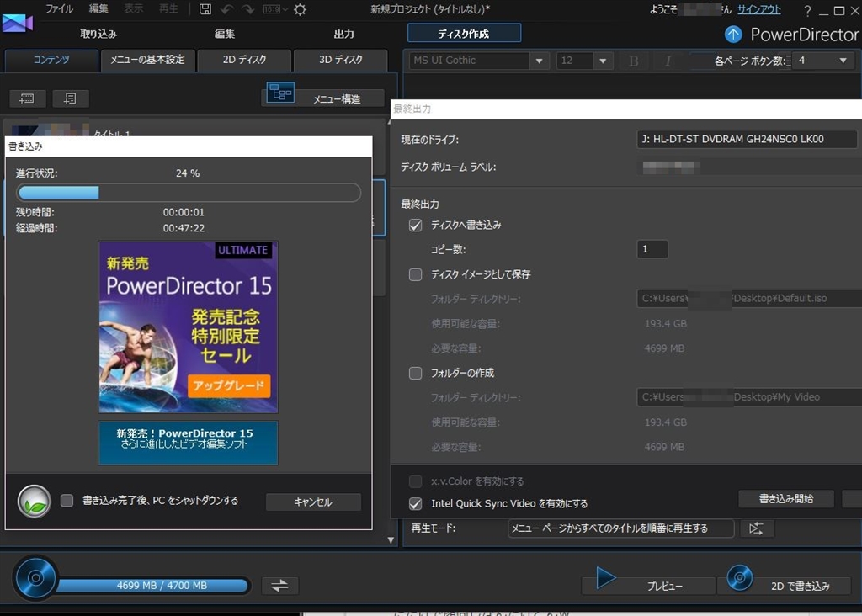The width and height of the screenshot is (862, 616).
Task: Click the 新発売！PowerDirector 15 banner
Action: click(188, 443)
